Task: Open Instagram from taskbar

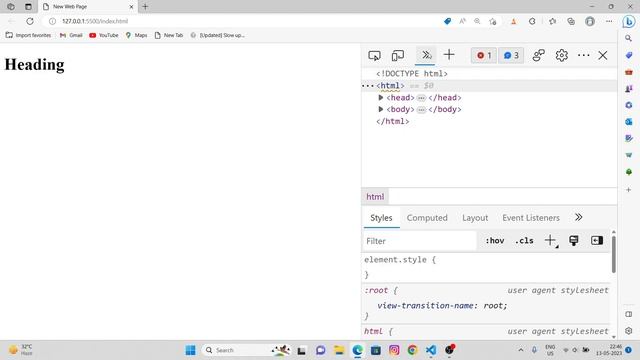Action: 394,350
